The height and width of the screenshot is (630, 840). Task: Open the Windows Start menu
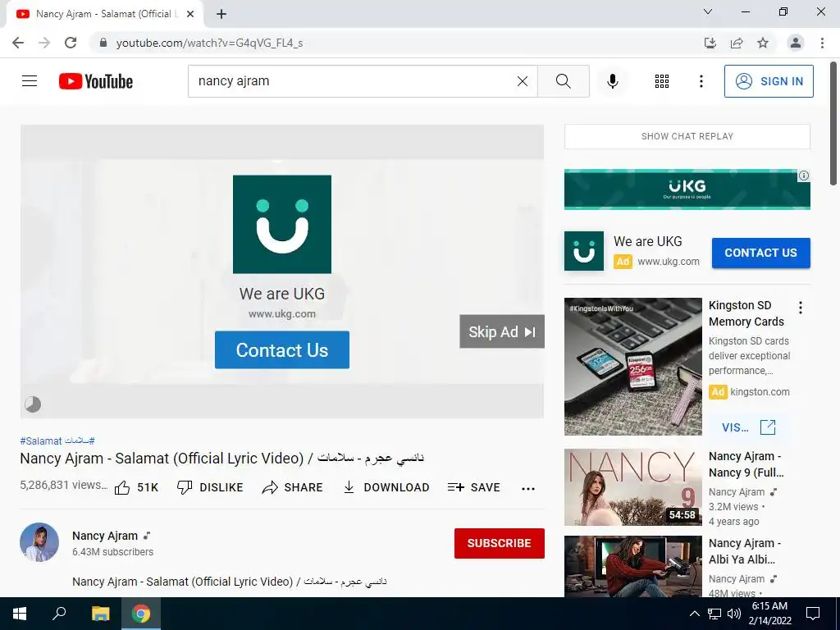pos(20,614)
